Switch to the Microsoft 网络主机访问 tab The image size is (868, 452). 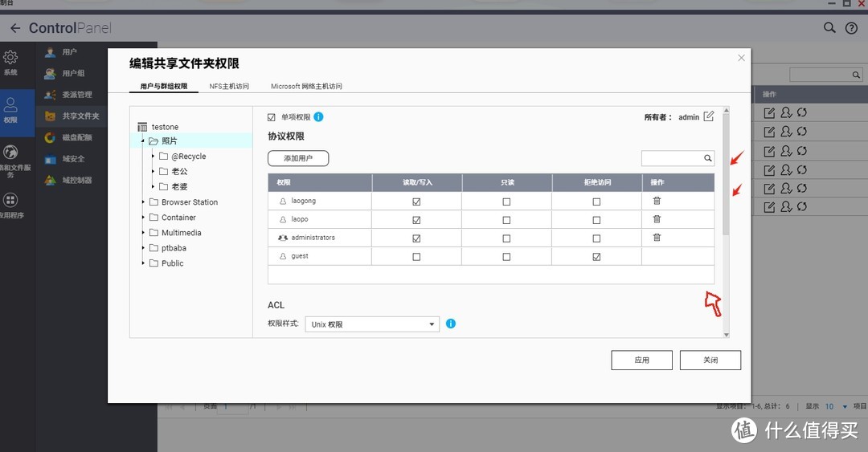point(306,87)
